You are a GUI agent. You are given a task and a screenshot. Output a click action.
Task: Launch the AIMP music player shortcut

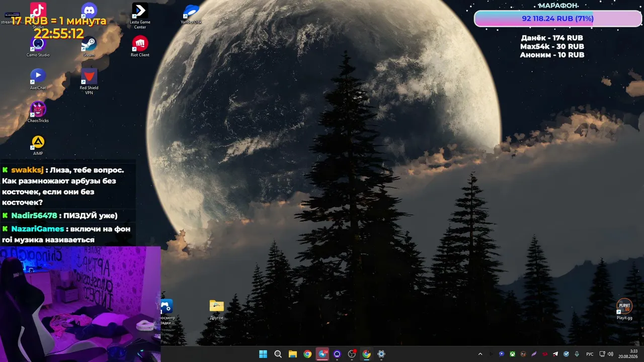tap(38, 145)
